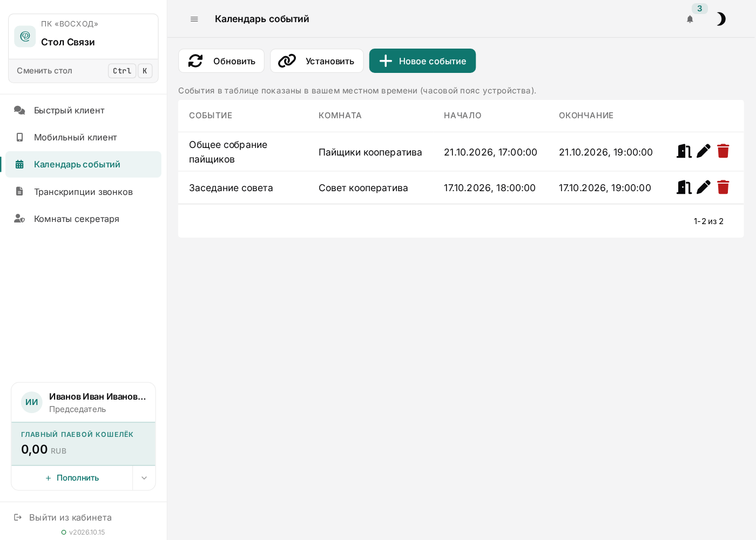Screen dimensions: 756x540
Task: Toggle dark mode with the moon icon
Action: [x=721, y=19]
